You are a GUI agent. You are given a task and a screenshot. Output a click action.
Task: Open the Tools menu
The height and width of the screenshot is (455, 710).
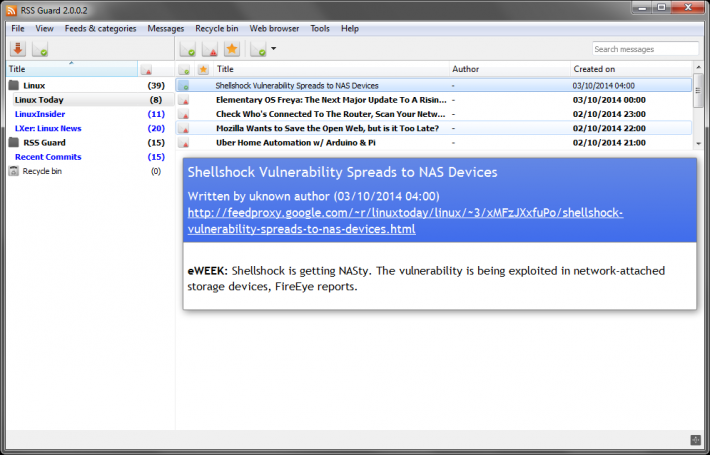[320, 29]
